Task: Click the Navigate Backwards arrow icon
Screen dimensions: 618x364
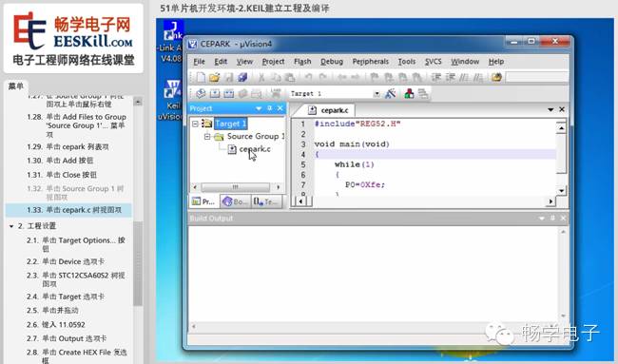Action: point(341,77)
